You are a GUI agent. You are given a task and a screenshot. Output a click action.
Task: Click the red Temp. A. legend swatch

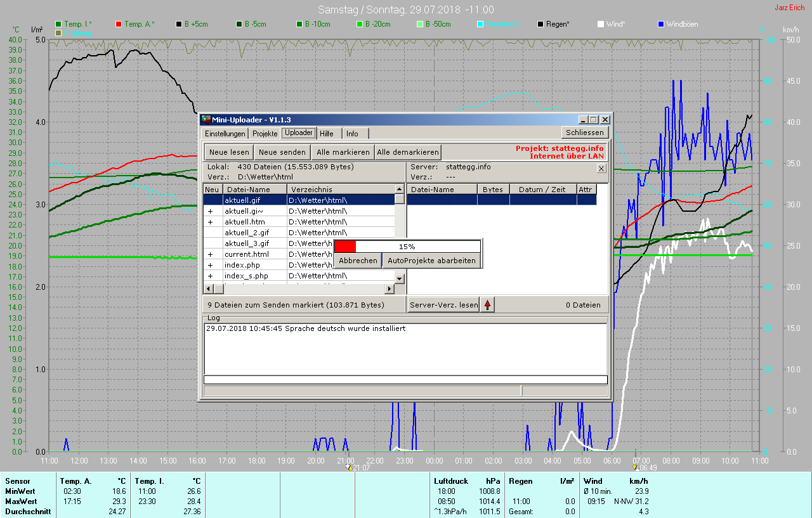click(x=119, y=24)
